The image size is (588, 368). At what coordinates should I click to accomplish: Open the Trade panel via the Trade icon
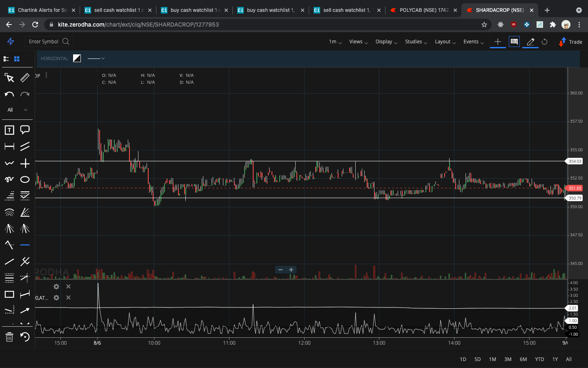point(570,42)
